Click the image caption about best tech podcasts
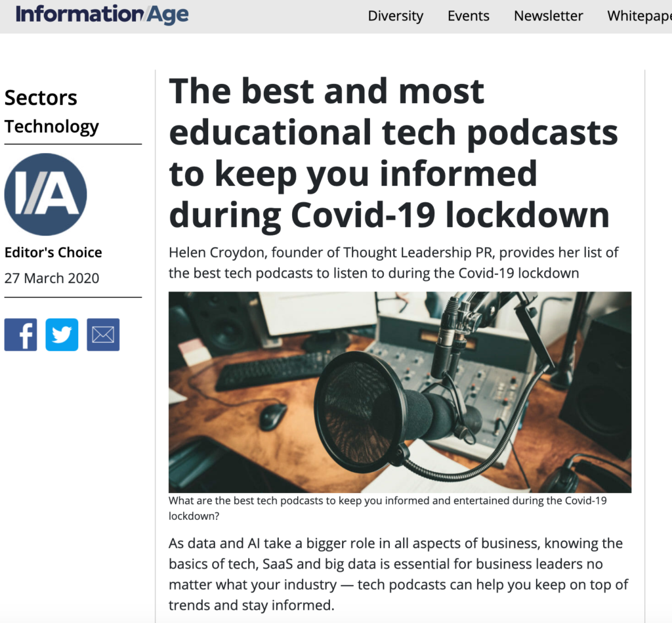This screenshot has height=623, width=672. pos(388,508)
